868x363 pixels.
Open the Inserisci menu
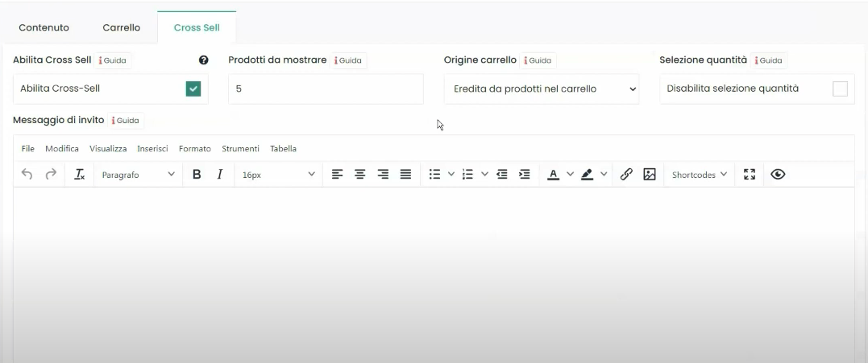click(x=153, y=149)
